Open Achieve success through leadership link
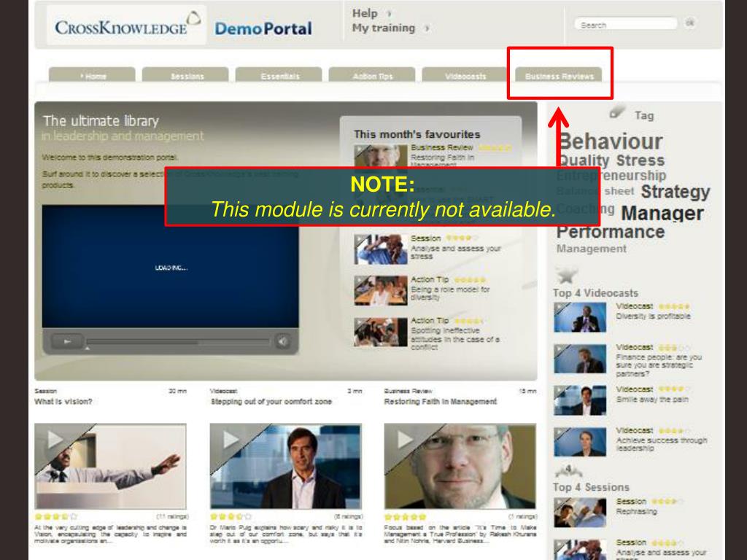 point(661,444)
